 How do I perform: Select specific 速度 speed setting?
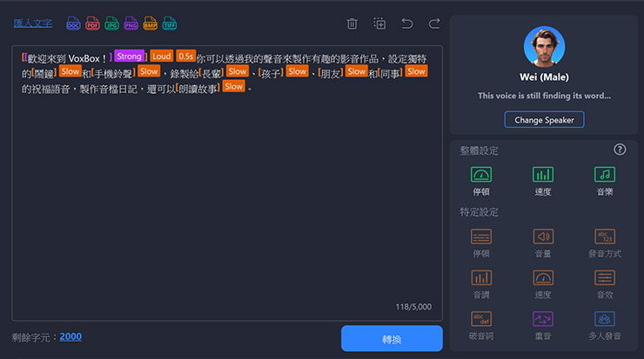point(543,284)
